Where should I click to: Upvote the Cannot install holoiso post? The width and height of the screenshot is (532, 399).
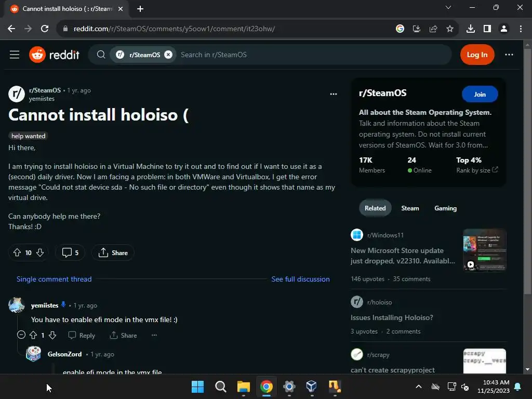(x=17, y=253)
